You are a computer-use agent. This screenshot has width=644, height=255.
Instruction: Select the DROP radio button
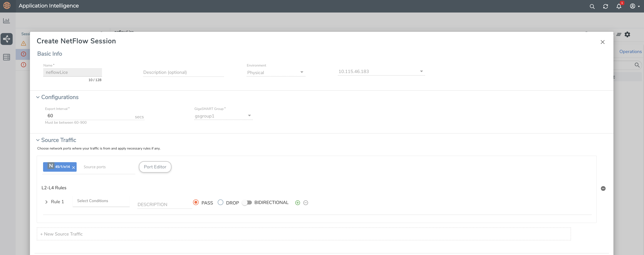(x=221, y=203)
